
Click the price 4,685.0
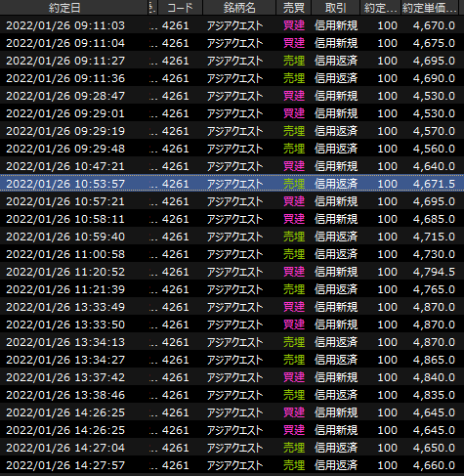[434, 219]
